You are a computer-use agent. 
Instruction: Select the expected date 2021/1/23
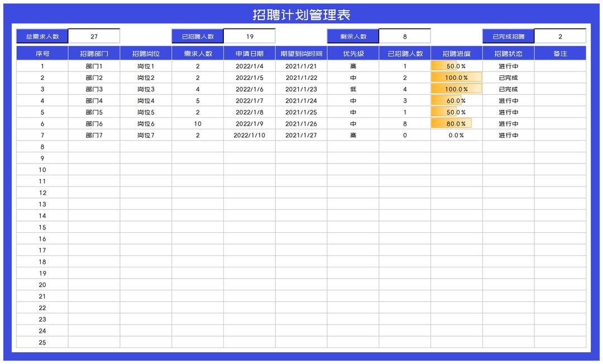pos(301,89)
